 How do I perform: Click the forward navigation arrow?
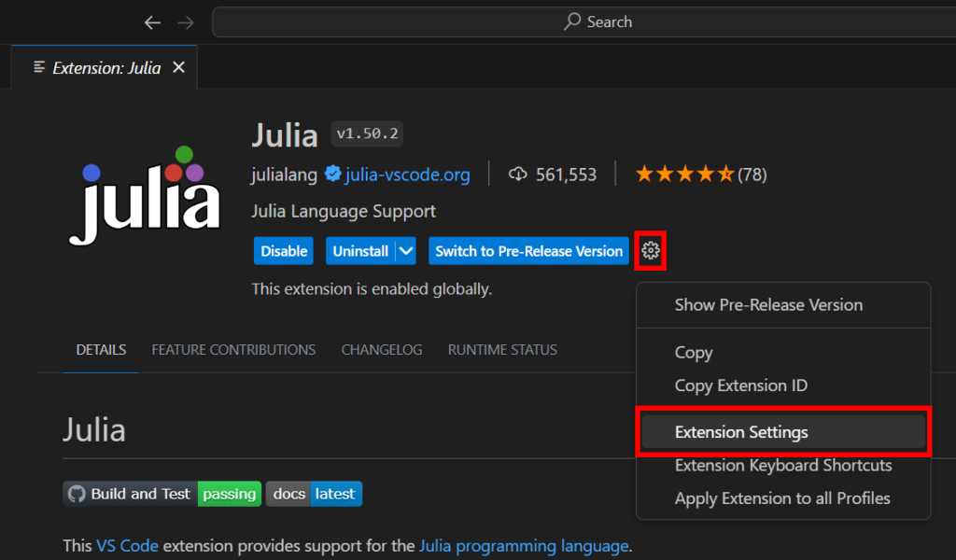[186, 22]
